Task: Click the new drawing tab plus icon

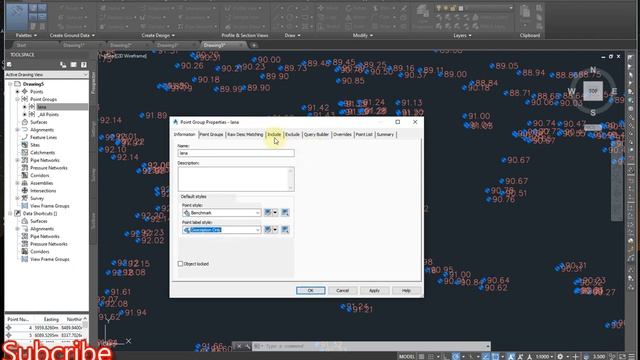Action: (254, 45)
